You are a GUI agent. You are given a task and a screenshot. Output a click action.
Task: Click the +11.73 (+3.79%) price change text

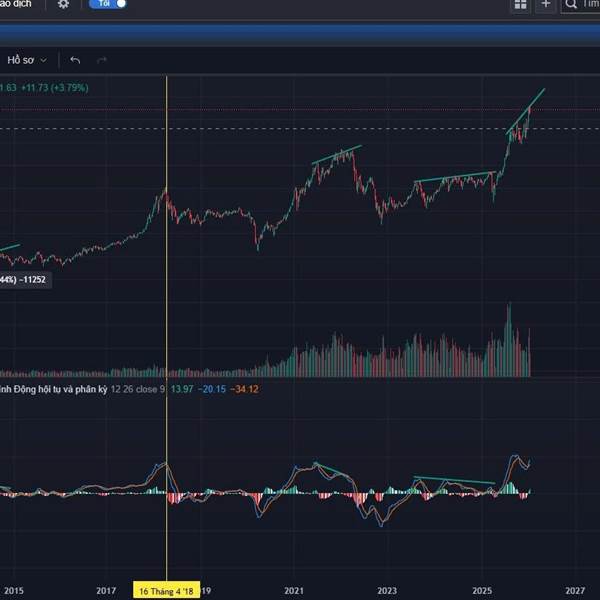point(55,88)
